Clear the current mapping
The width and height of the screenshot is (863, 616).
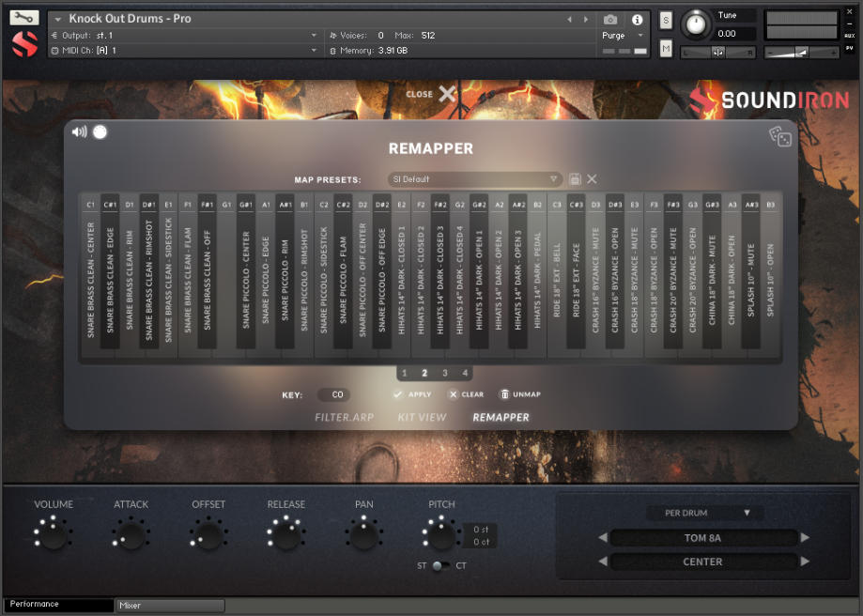click(x=467, y=394)
